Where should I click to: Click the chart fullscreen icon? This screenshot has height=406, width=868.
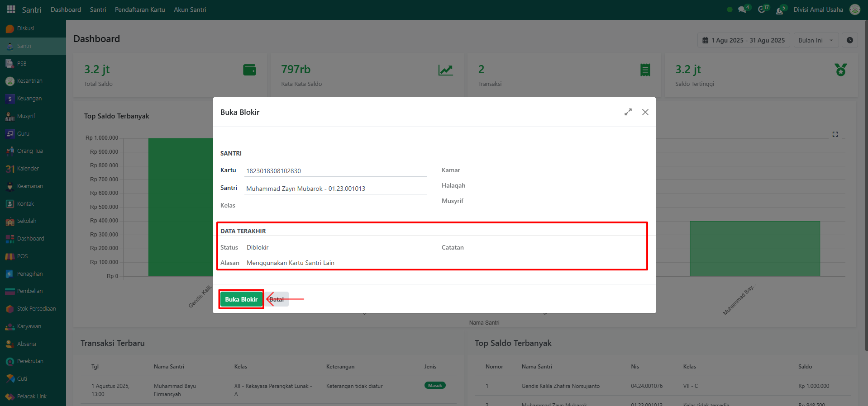pyautogui.click(x=835, y=134)
